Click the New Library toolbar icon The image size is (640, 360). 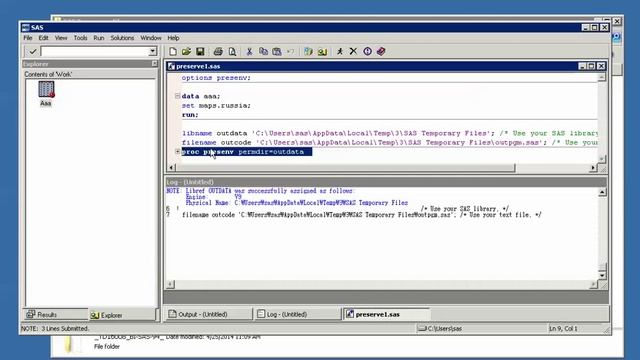tap(309, 51)
